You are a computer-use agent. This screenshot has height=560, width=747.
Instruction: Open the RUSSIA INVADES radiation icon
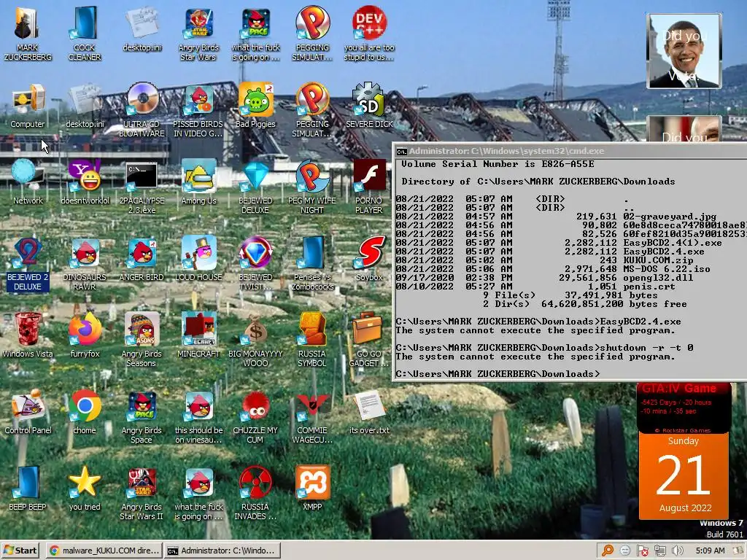[x=255, y=494]
